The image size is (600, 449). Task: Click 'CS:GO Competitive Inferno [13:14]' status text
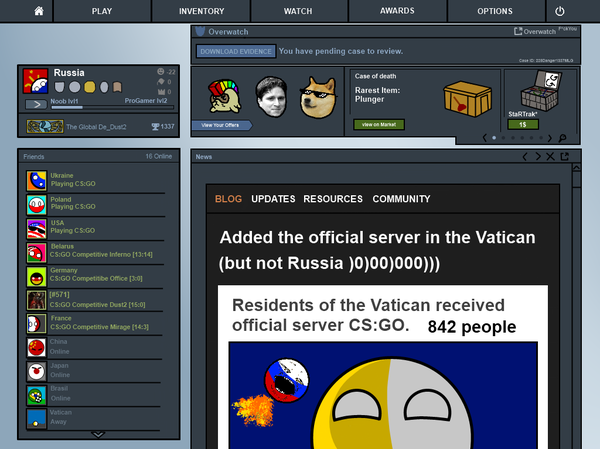(101, 255)
